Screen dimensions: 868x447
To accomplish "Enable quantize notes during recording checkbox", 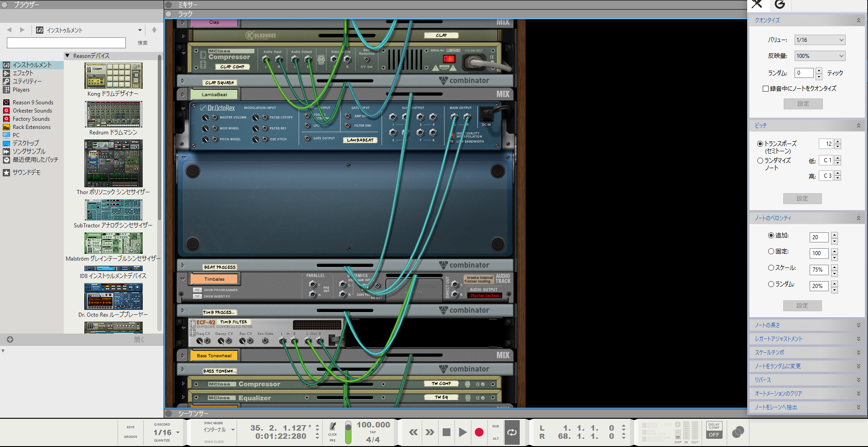I will click(766, 88).
